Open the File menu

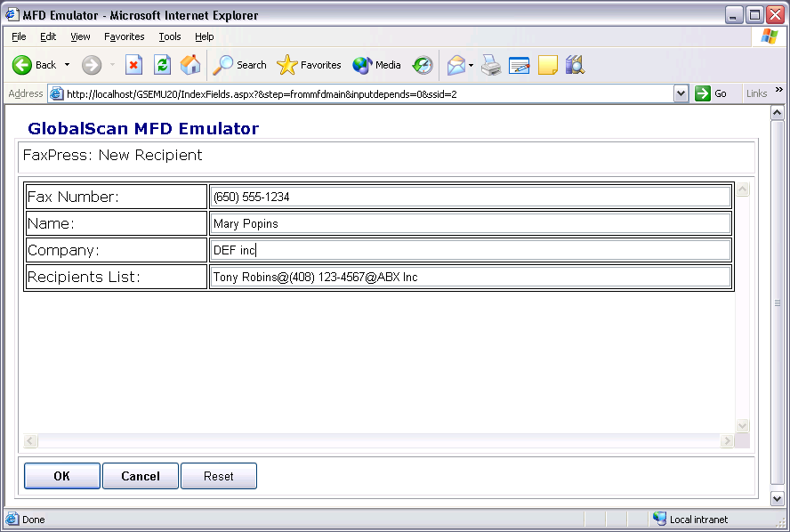(19, 36)
